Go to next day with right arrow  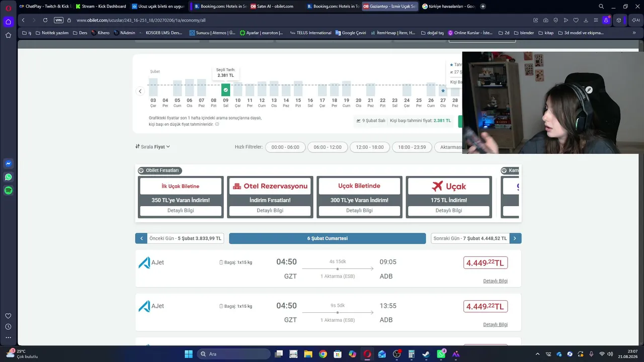click(515, 238)
